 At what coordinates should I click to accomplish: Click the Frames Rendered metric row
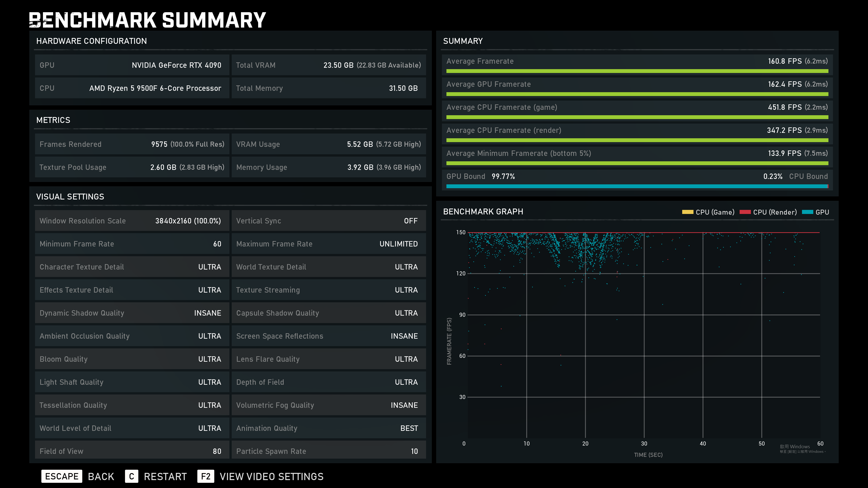click(x=132, y=144)
